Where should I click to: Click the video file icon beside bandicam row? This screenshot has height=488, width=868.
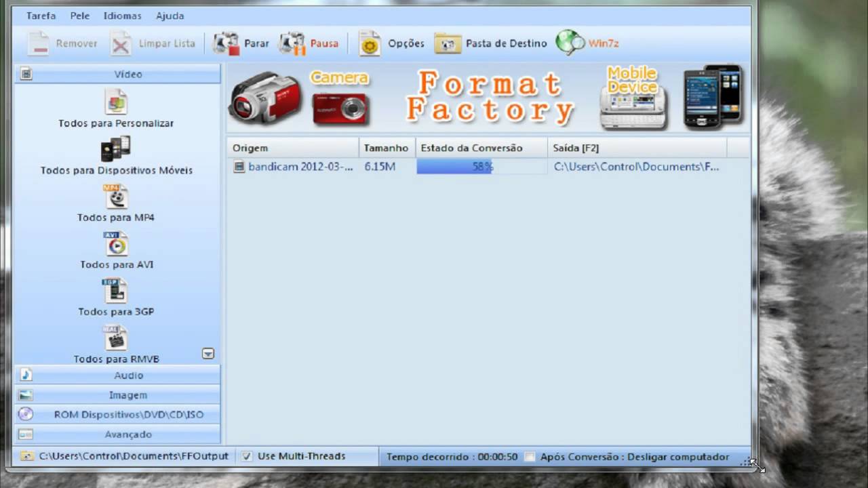[x=239, y=167]
